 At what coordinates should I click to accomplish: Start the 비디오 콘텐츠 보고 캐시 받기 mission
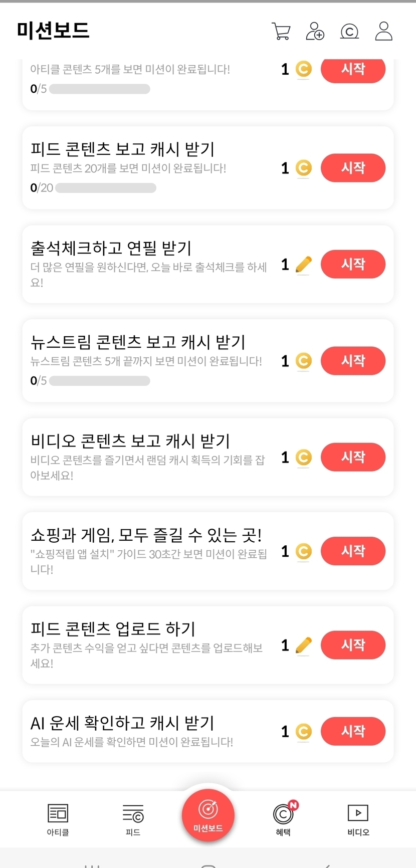tap(353, 457)
